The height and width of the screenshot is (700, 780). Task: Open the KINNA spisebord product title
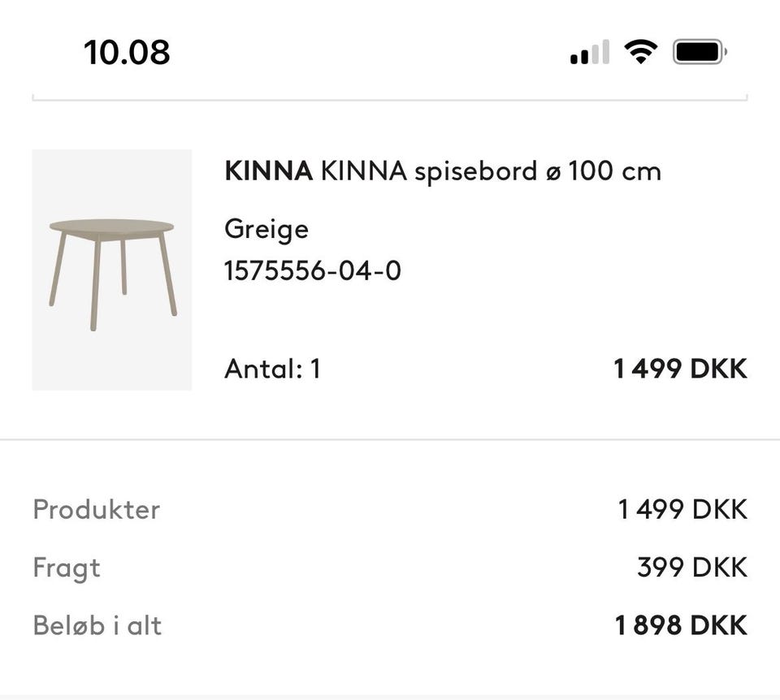[443, 171]
